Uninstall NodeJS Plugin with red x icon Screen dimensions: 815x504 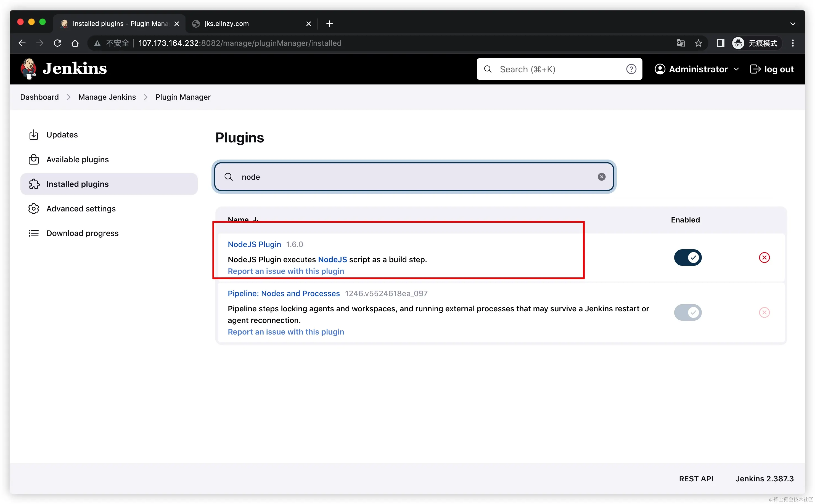764,257
